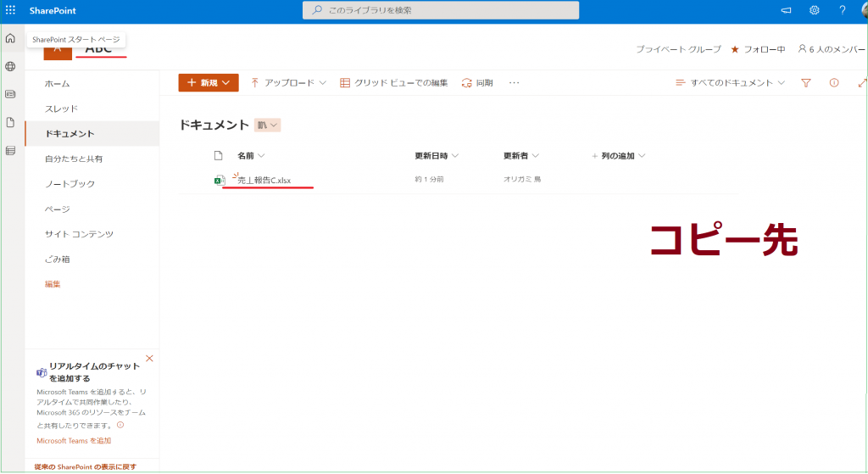The width and height of the screenshot is (868, 474).
Task: Toggle フォロー中 star to unfollow site
Action: (x=735, y=49)
